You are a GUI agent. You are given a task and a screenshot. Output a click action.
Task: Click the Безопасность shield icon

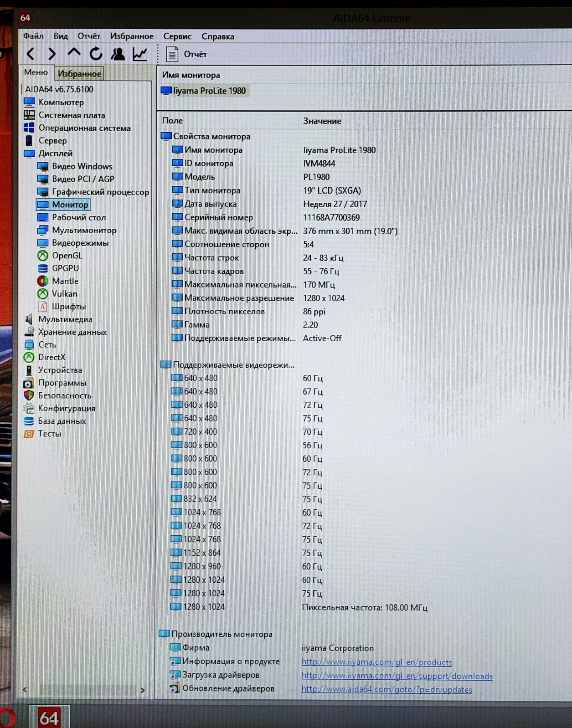[29, 395]
